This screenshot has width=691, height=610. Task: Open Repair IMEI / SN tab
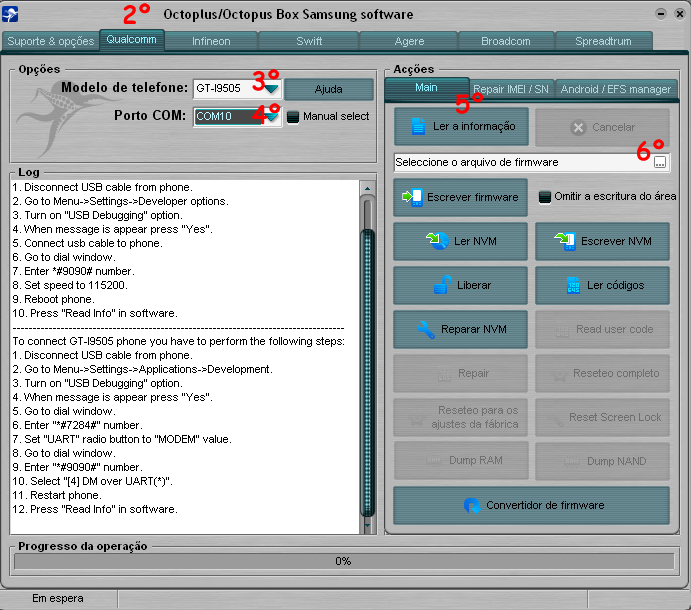511,89
